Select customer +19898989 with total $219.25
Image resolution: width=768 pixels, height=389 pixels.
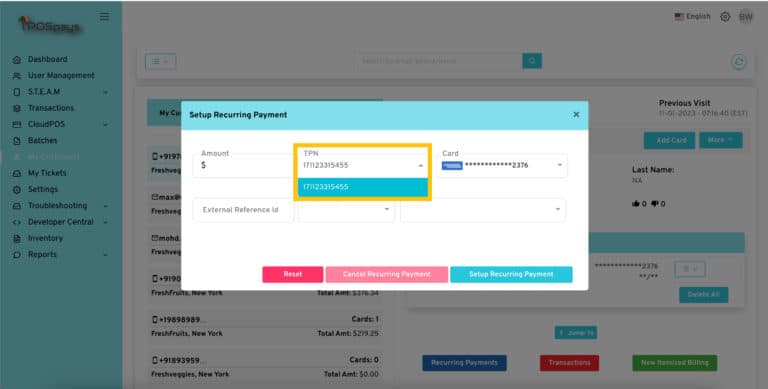(265, 326)
